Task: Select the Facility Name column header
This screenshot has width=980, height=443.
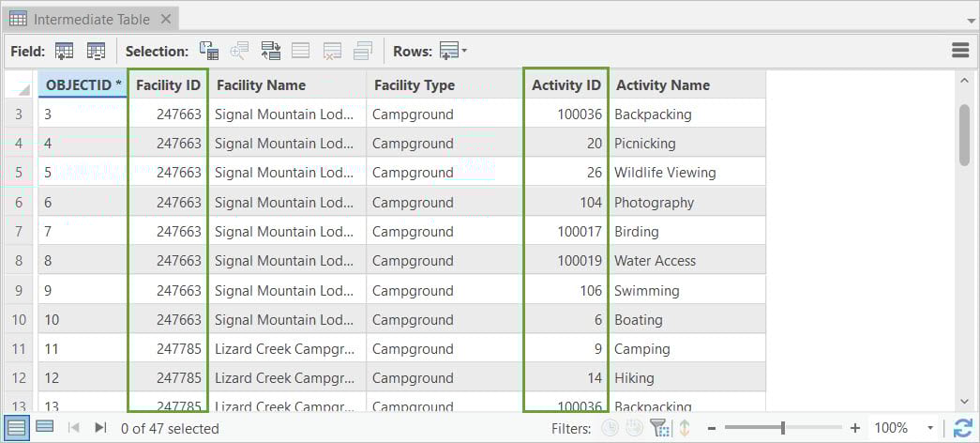Action: click(287, 85)
